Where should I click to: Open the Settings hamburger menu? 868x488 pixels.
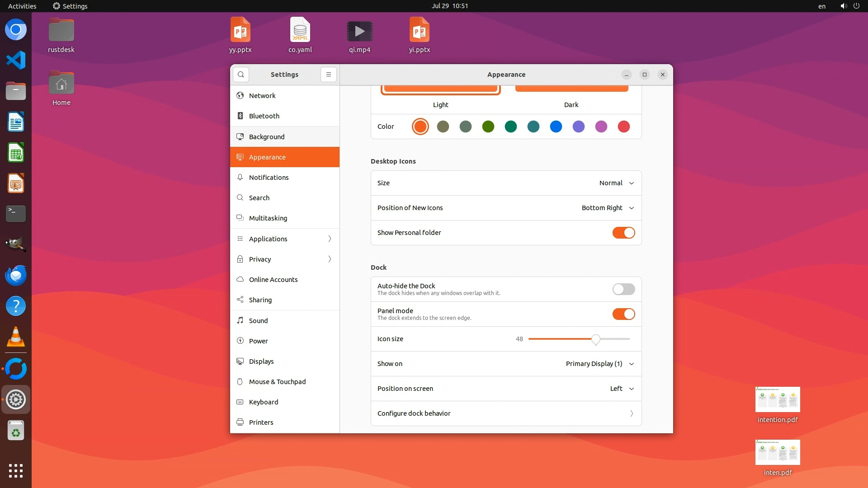point(329,75)
